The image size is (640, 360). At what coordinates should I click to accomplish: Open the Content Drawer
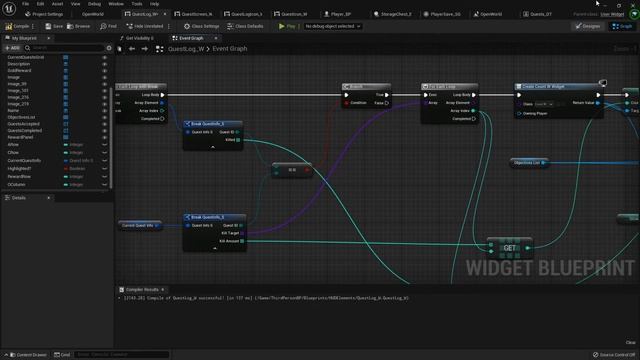coord(28,355)
